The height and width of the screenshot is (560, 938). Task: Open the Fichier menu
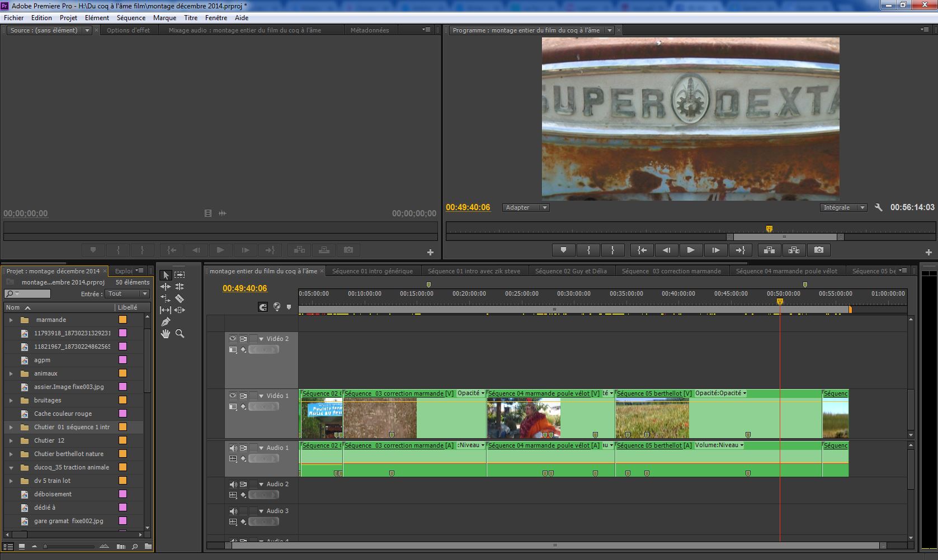click(x=14, y=18)
